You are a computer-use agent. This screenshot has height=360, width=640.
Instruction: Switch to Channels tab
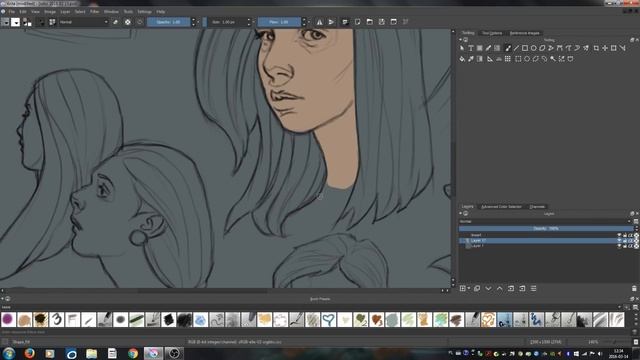click(537, 207)
